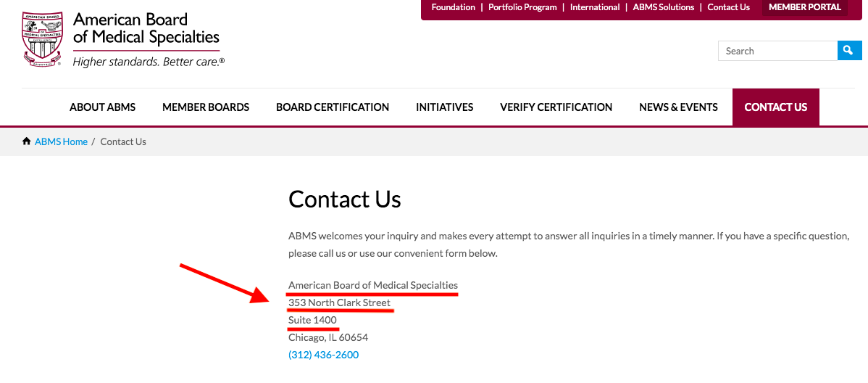Open the News & Events menu

click(678, 107)
